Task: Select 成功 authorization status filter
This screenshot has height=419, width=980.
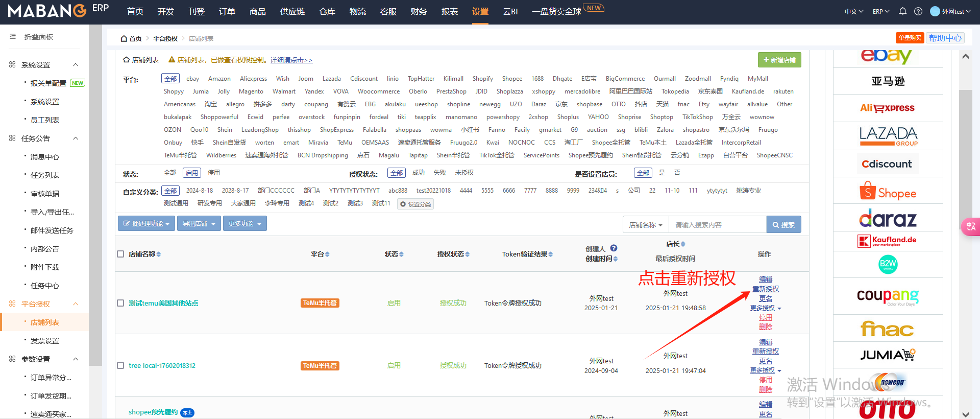Action: [x=419, y=173]
